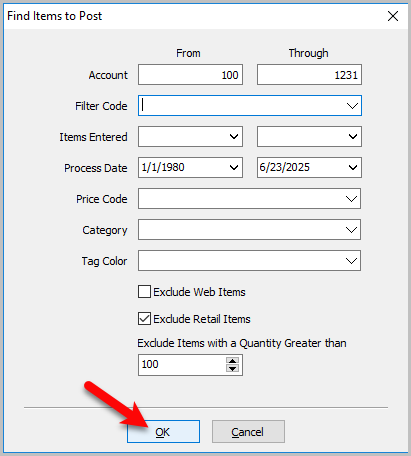Image resolution: width=411 pixels, height=456 pixels.
Task: Expand the Category dropdown
Action: coord(351,230)
